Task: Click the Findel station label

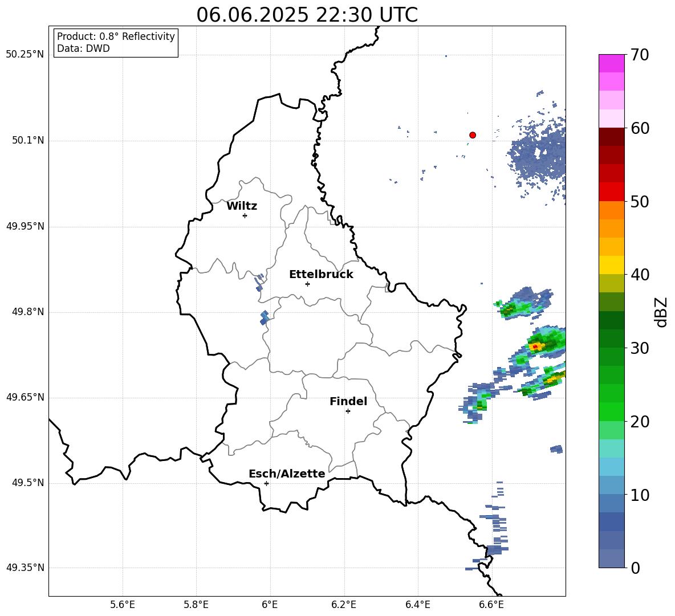Action: click(348, 401)
